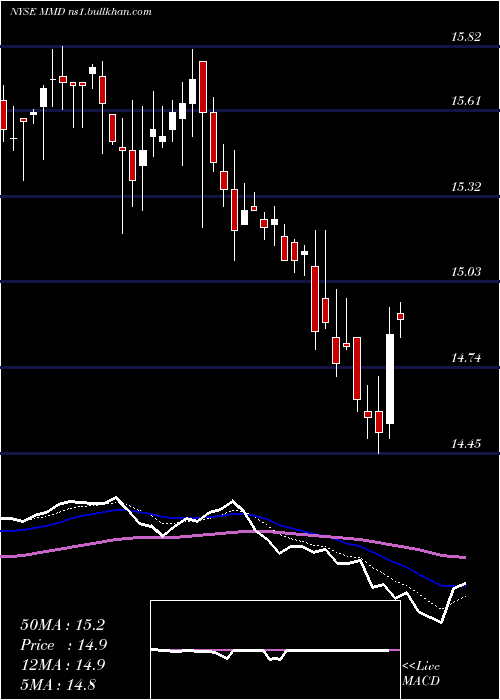Click the 50MA : 15.2 reading
This screenshot has height=700, width=500.
[x=62, y=625]
